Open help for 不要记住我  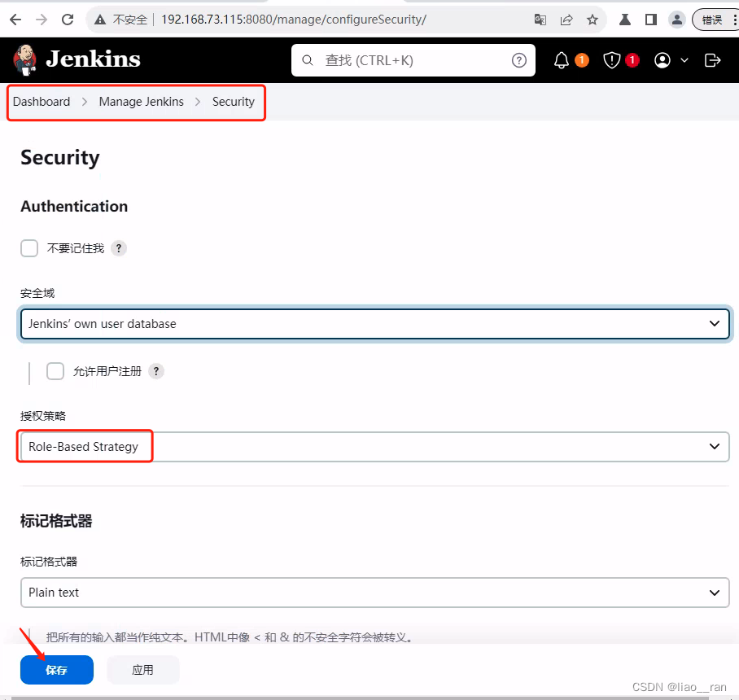119,248
